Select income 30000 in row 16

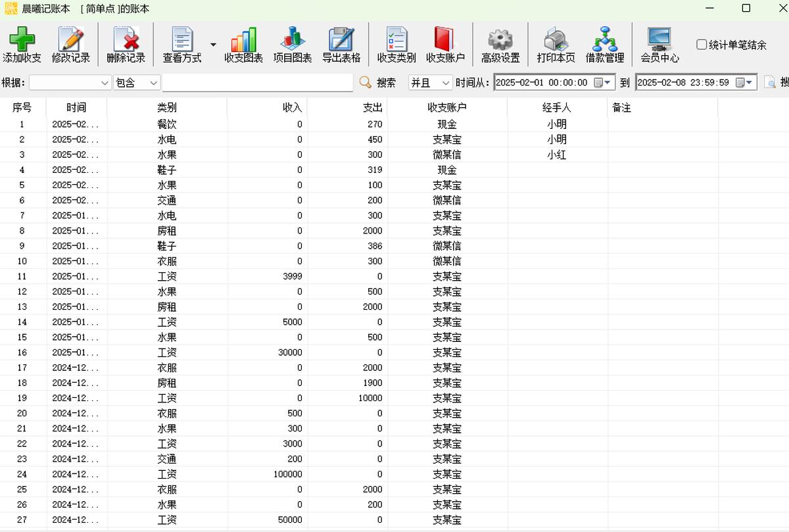point(290,352)
